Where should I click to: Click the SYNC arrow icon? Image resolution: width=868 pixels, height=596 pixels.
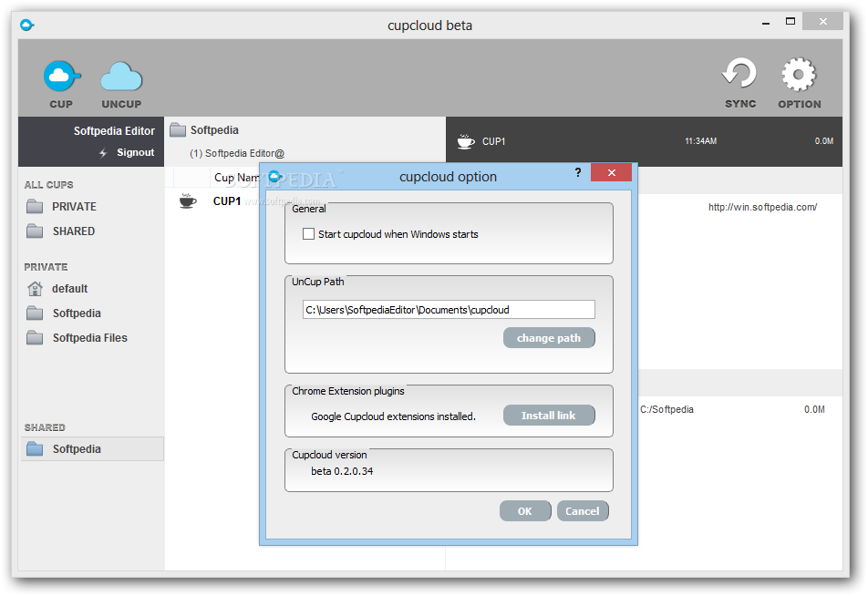click(740, 74)
